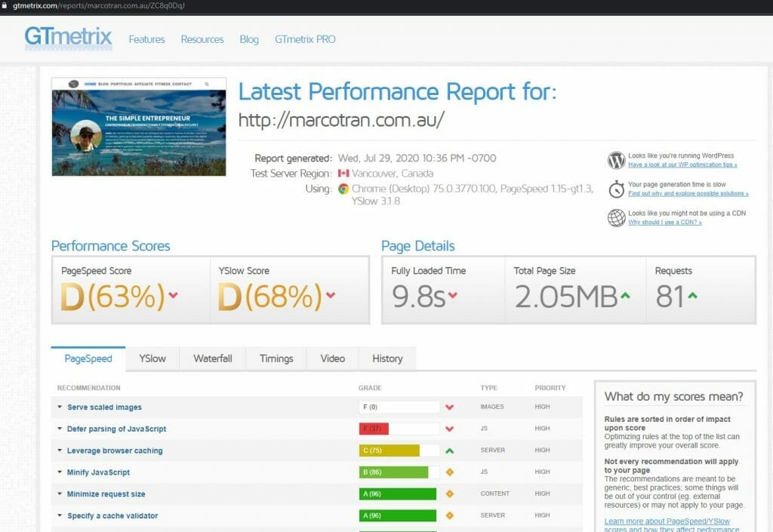The image size is (773, 532).
Task: Click the red down arrow beside Serve scaled images grade
Action: pyautogui.click(x=450, y=406)
